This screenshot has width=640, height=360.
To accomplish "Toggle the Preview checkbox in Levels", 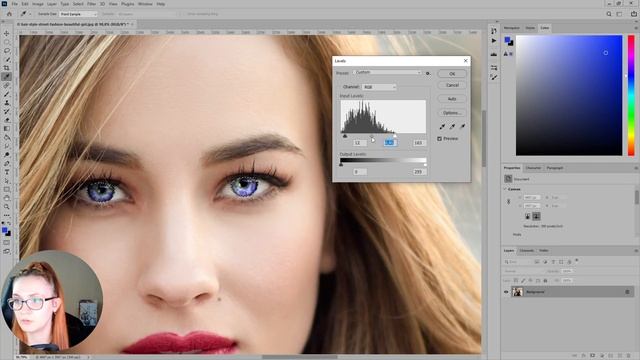I will pyautogui.click(x=440, y=139).
